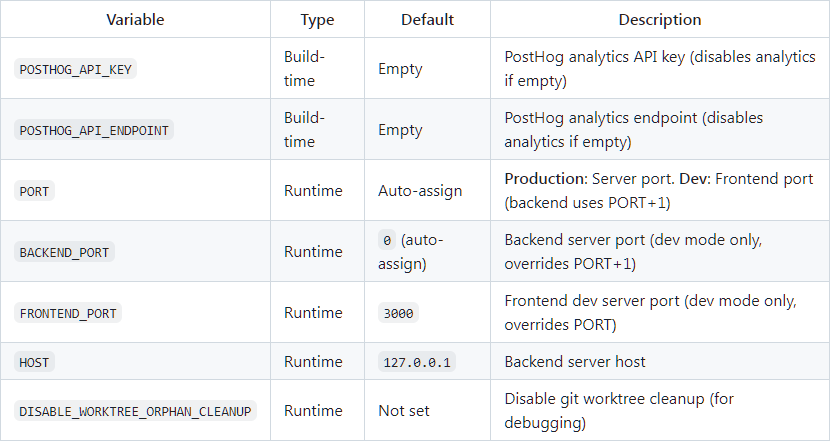The image size is (830, 443).
Task: Select the BACKEND_PORT variable code tag
Action: tap(64, 252)
